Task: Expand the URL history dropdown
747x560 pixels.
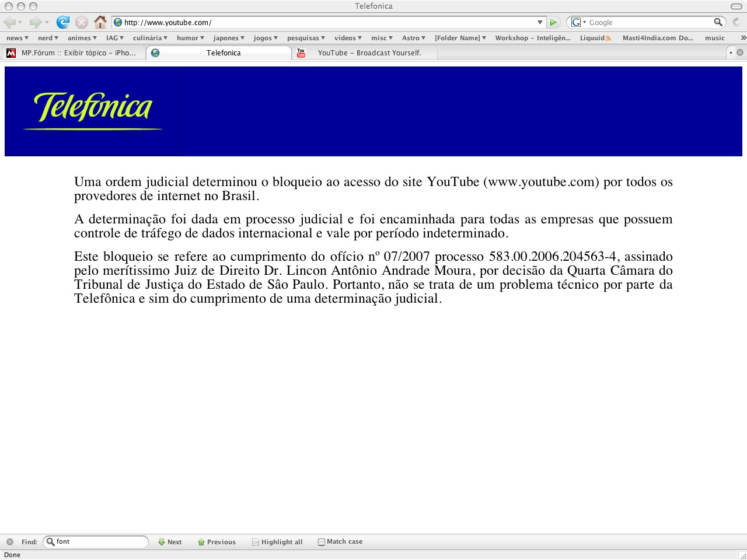Action: click(x=540, y=22)
